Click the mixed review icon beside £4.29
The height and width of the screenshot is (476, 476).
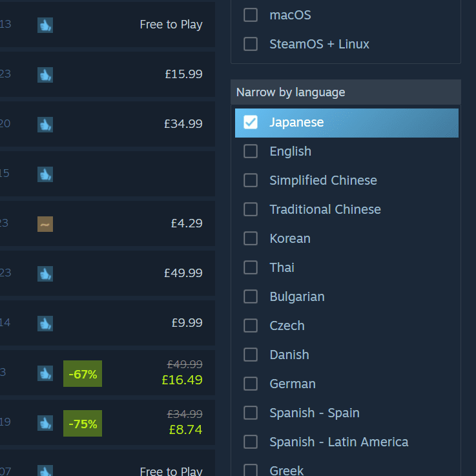point(45,223)
